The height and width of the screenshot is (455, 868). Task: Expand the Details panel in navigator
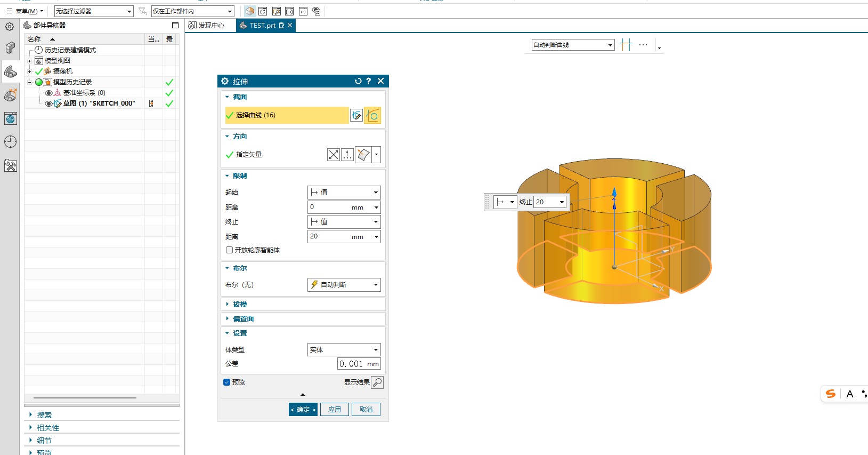tap(44, 441)
